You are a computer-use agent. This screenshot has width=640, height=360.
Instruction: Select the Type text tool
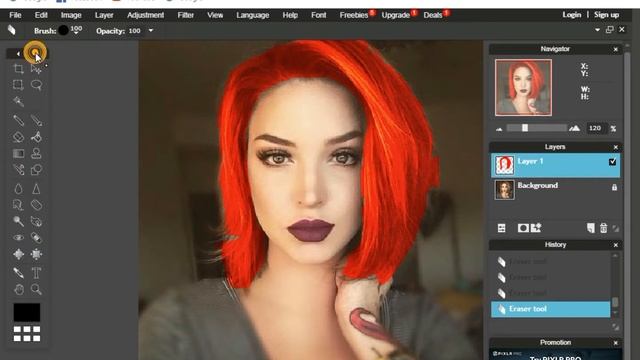36,273
